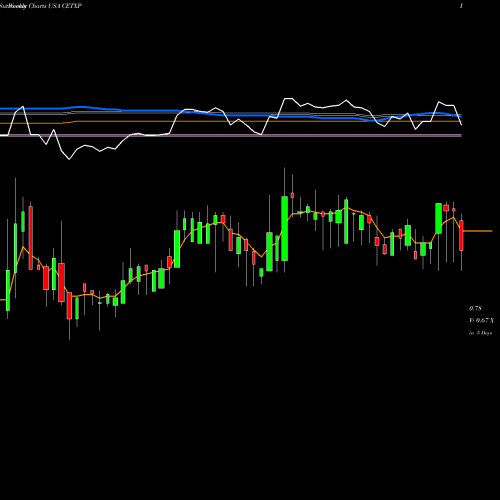This screenshot has height=500, width=500.
Task: Click the '0.78' price value label
Action: 475,308
